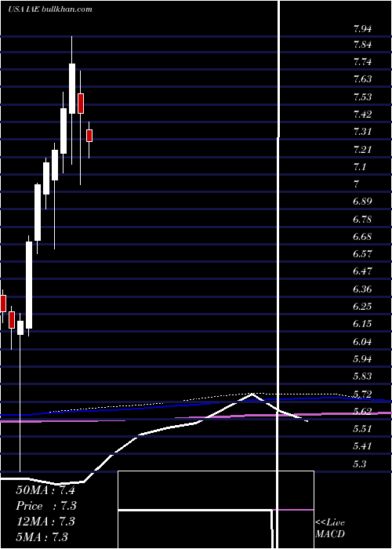Click the 5.62 price axis label

pyautogui.click(x=362, y=411)
